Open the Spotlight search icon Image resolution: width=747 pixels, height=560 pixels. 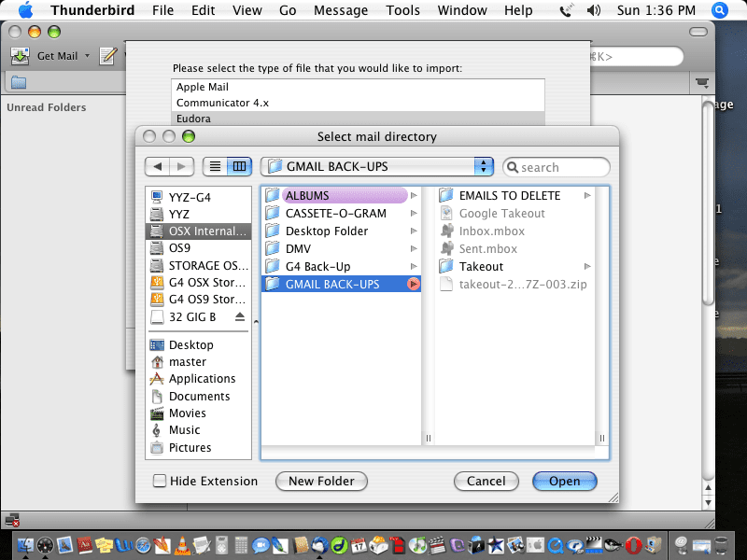pos(719,10)
